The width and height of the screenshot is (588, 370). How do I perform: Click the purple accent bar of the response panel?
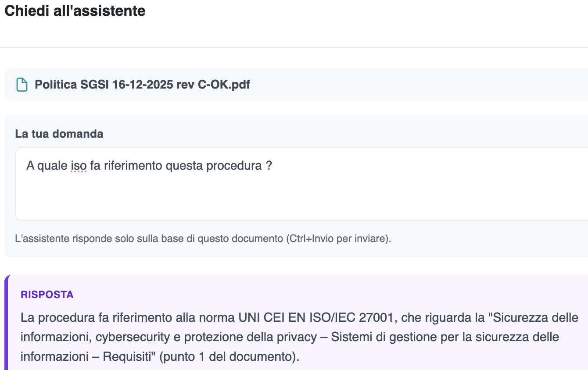pos(7,323)
